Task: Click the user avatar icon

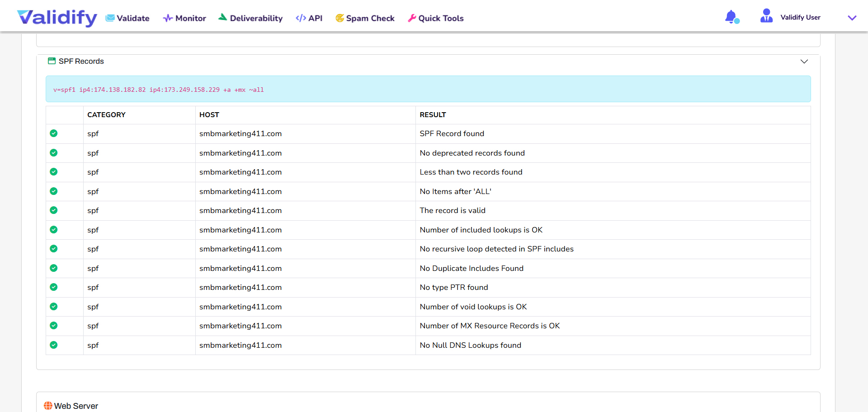Action: 766,16
